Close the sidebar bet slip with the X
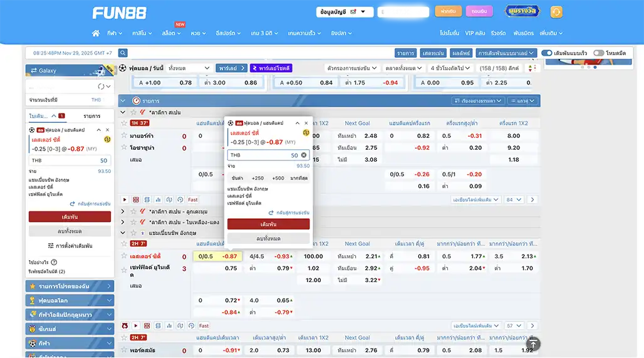The width and height of the screenshot is (644, 358). click(108, 130)
